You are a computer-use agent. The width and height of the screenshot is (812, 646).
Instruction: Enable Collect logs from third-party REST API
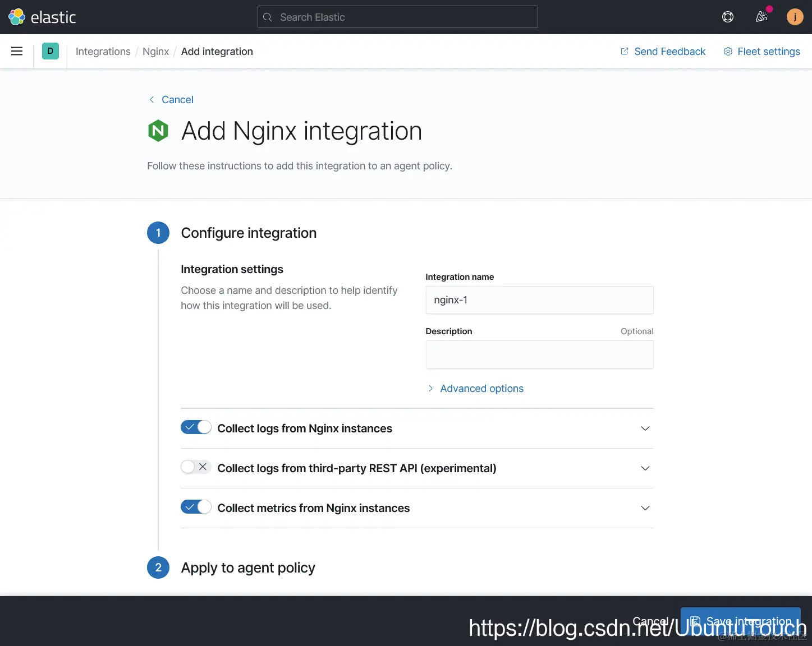click(x=196, y=467)
